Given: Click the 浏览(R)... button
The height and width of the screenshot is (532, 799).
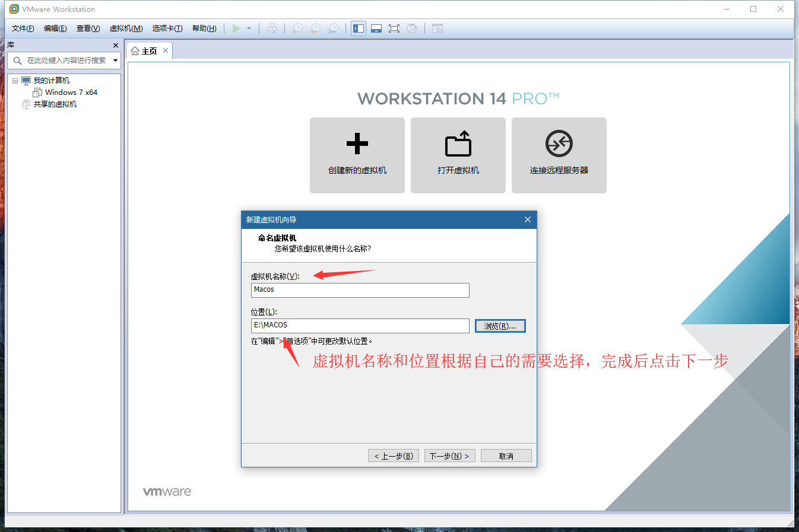Looking at the screenshot, I should tap(500, 326).
